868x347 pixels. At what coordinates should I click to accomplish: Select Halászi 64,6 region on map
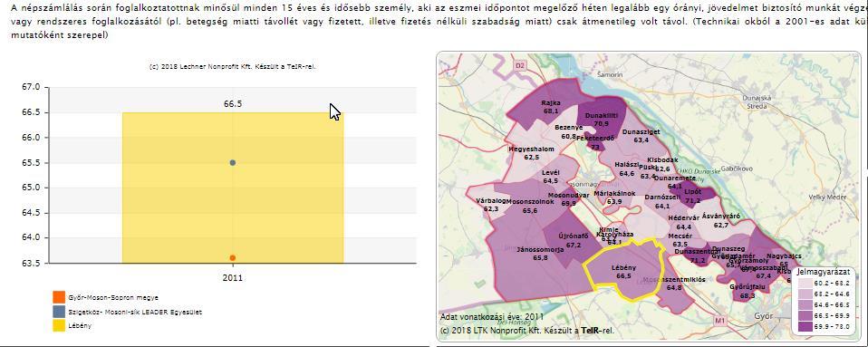tap(627, 169)
